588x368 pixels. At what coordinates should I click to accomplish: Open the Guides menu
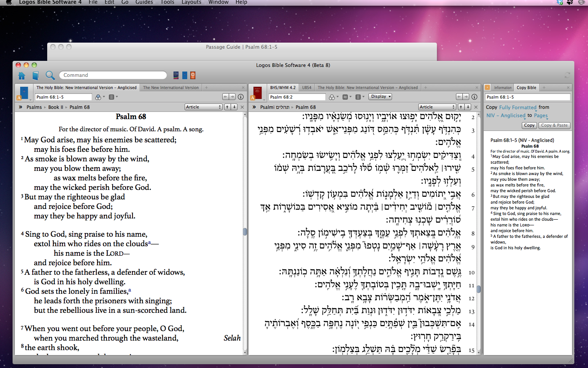(x=144, y=2)
